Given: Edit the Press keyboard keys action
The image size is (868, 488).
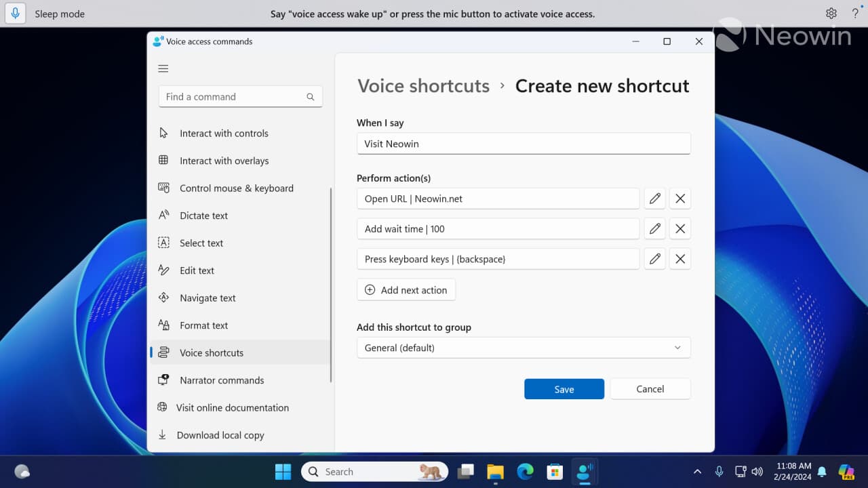Looking at the screenshot, I should pos(654,258).
